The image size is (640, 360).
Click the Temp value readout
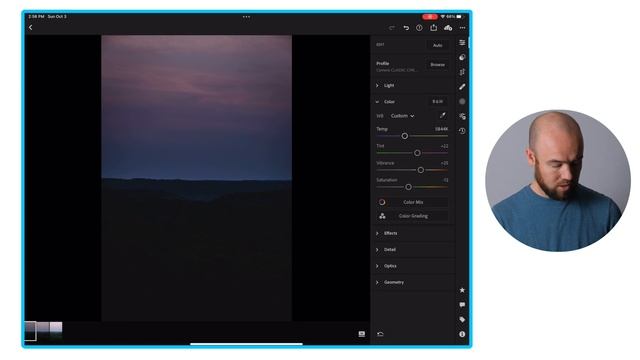(x=441, y=129)
